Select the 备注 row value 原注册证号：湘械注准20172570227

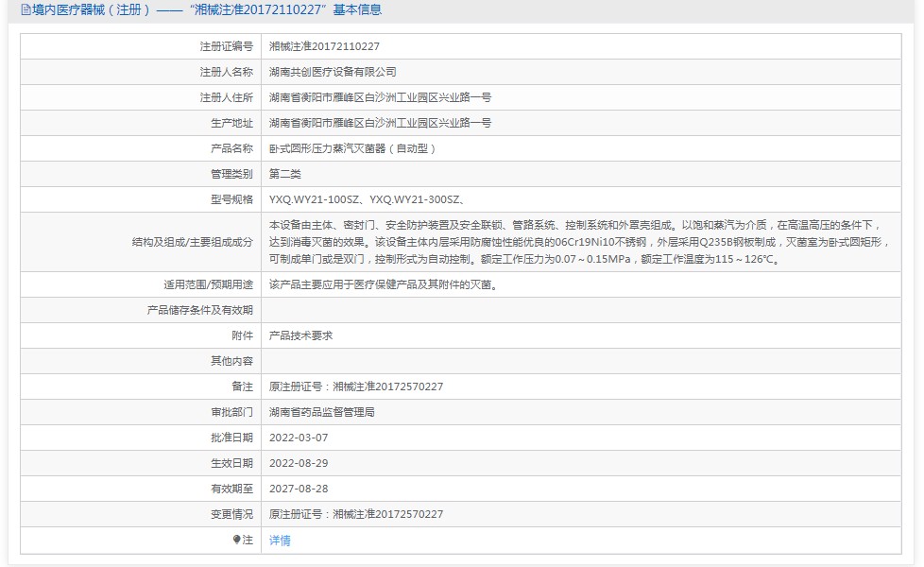point(356,387)
